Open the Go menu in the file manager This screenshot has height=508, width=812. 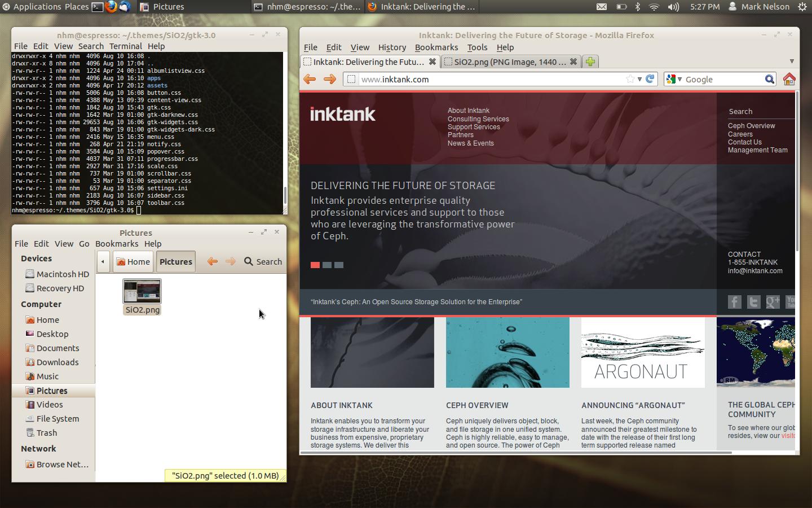point(84,244)
